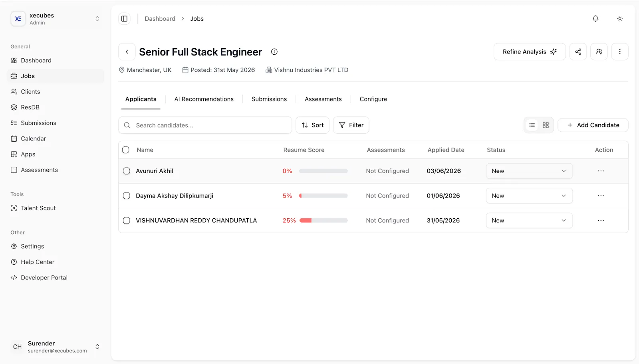Click the Add Candidate button
The height and width of the screenshot is (364, 639).
coord(593,125)
